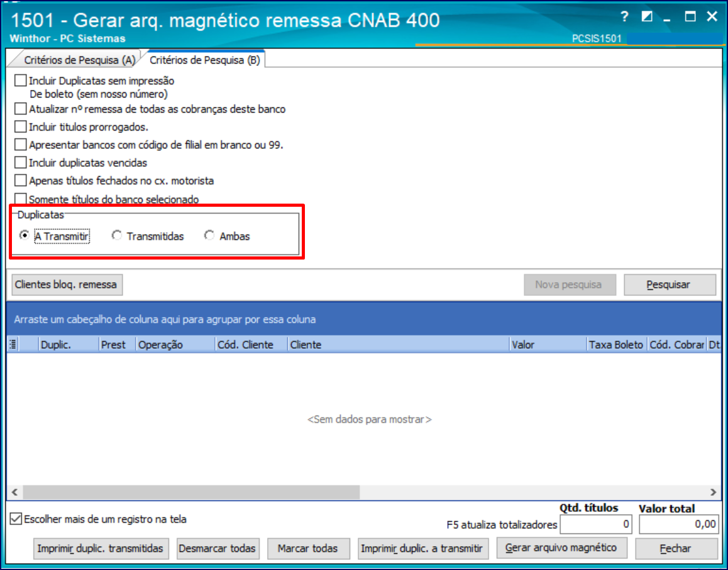Image resolution: width=728 pixels, height=570 pixels.
Task: Tick Somente títulos do banco selecionado
Action: (x=20, y=199)
